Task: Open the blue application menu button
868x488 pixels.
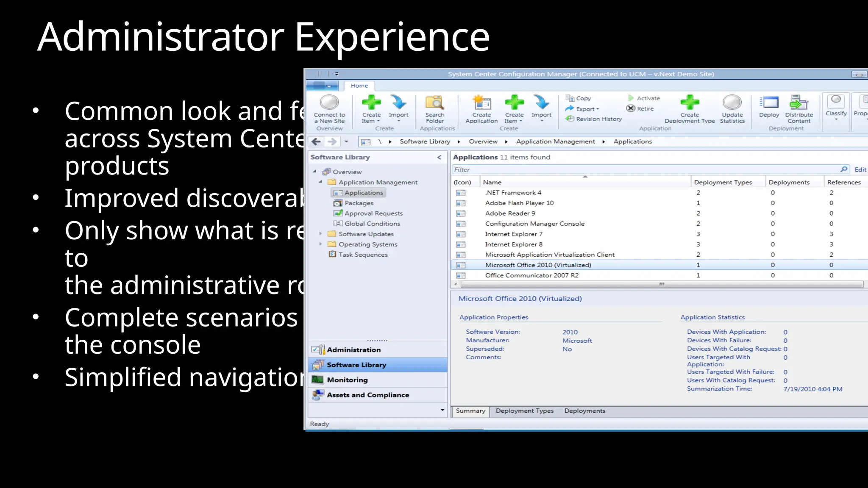Action: tap(322, 86)
